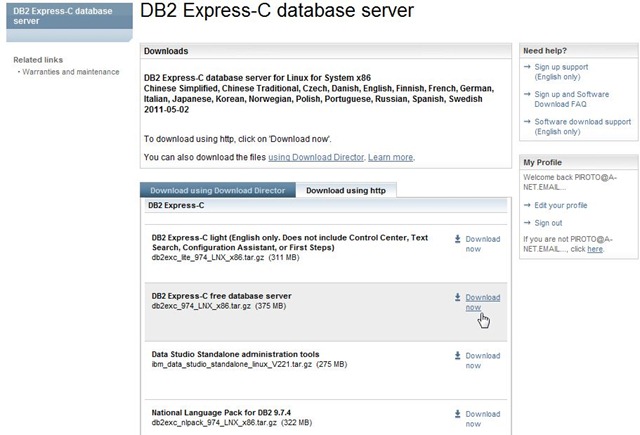Click download arrow icon for free database server
The height and width of the screenshot is (435, 640).
[457, 297]
